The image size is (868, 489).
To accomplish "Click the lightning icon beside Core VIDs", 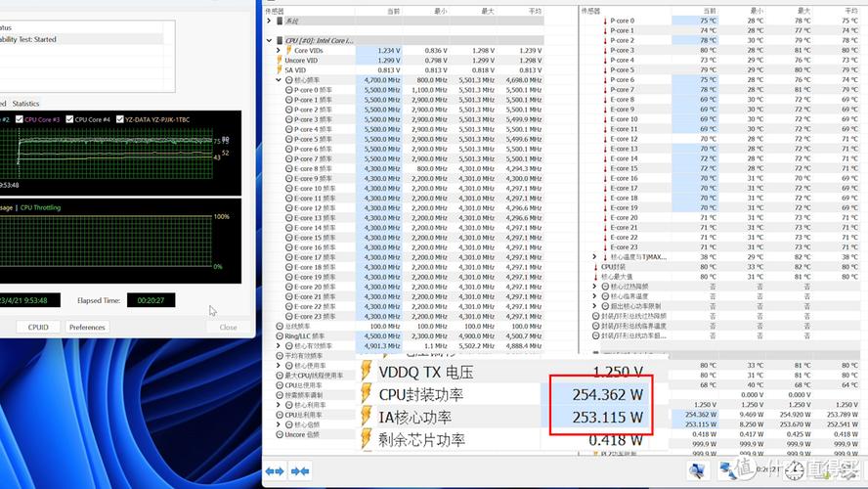I will click(x=288, y=51).
